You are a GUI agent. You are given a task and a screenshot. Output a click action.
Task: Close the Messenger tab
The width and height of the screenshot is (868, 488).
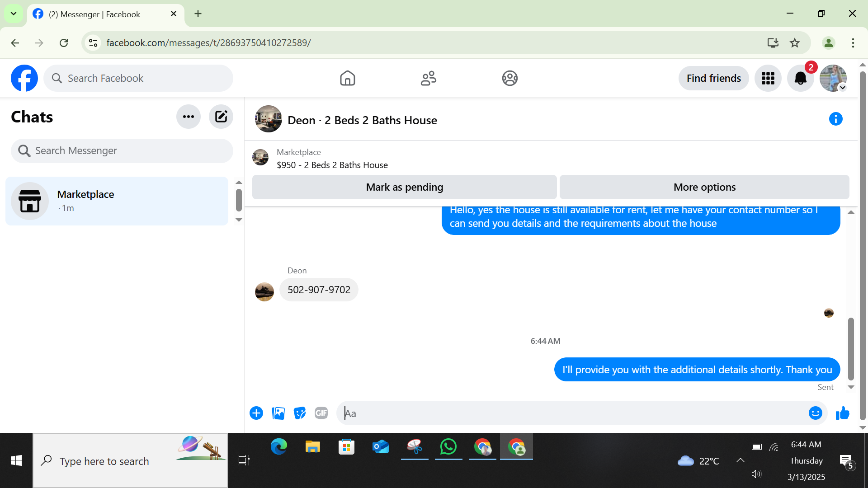(174, 14)
